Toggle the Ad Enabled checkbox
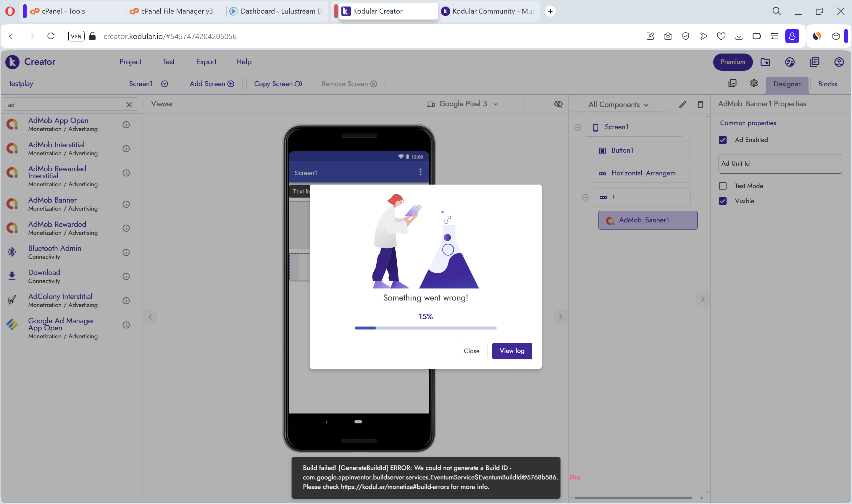This screenshot has width=852, height=504. (723, 140)
